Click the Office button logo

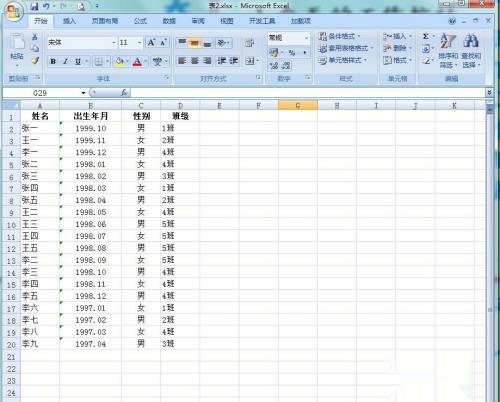click(x=13, y=11)
